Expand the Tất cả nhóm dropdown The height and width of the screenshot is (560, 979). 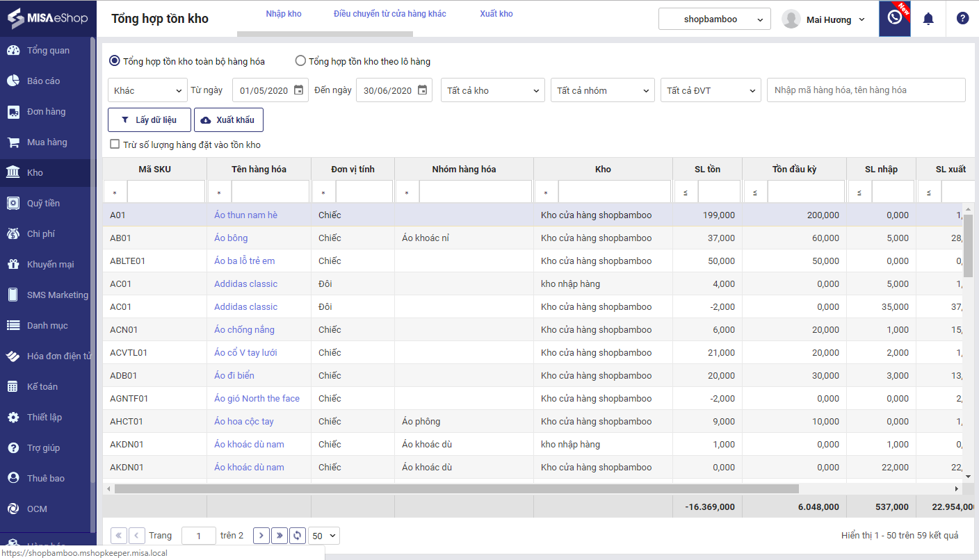pyautogui.click(x=603, y=90)
